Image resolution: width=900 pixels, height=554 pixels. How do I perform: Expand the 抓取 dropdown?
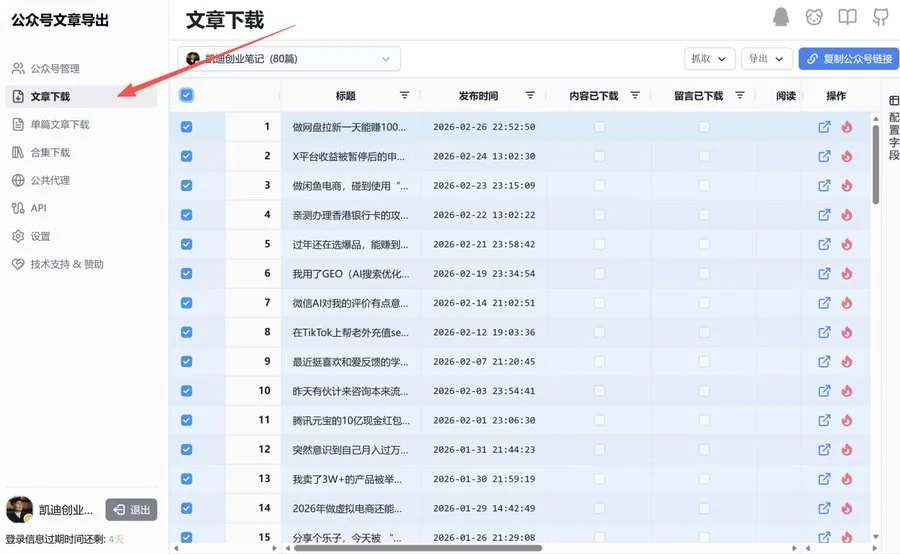[709, 59]
